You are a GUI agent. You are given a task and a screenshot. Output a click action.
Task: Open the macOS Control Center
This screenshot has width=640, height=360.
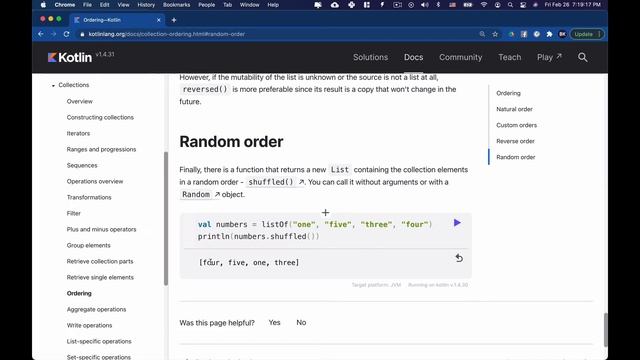tap(523, 5)
